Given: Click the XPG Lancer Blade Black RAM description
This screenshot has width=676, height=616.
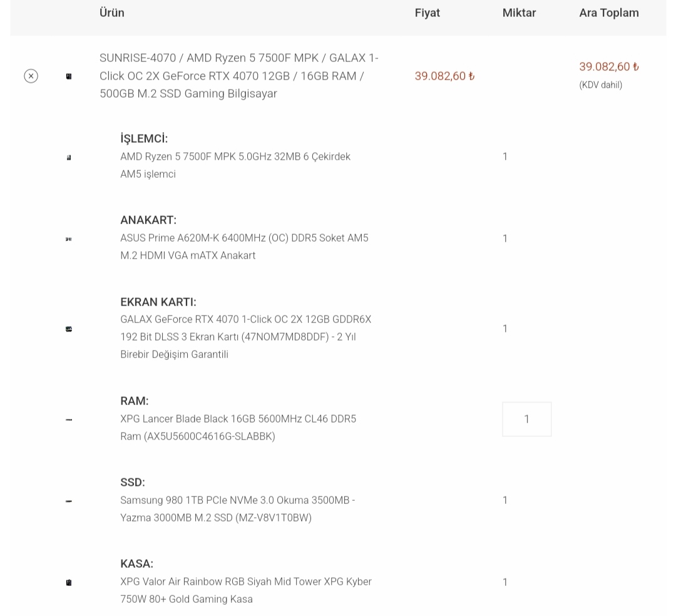Looking at the screenshot, I should [238, 428].
